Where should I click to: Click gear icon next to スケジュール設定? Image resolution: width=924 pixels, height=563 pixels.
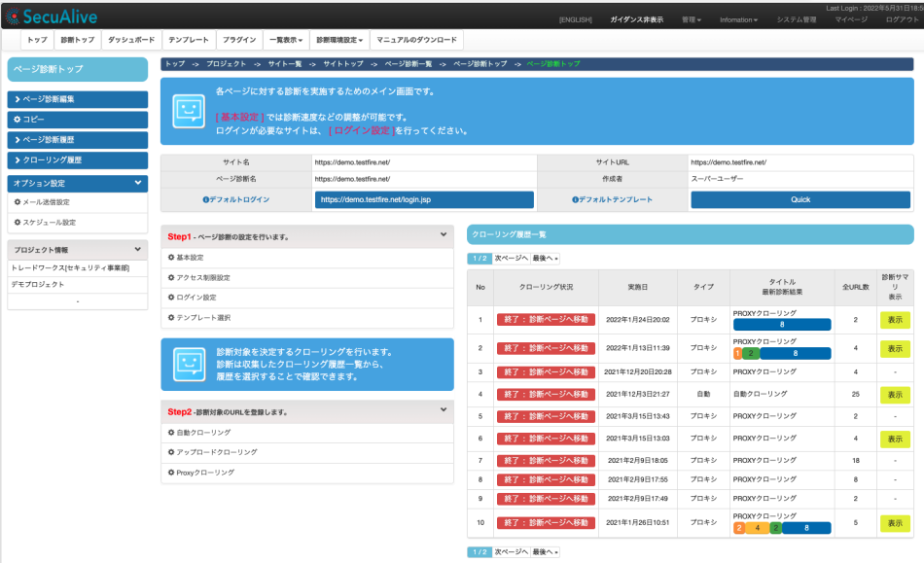pyautogui.click(x=18, y=222)
